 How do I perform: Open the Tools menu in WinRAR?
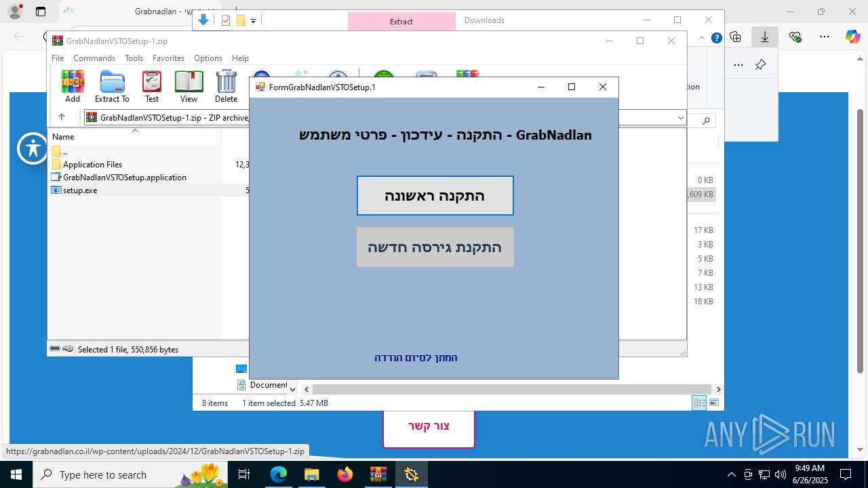pos(134,58)
